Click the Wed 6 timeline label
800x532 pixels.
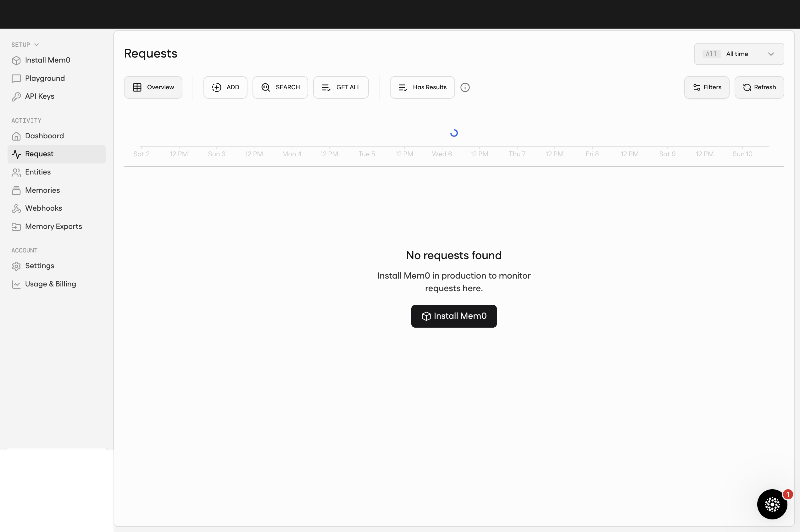[x=442, y=154]
